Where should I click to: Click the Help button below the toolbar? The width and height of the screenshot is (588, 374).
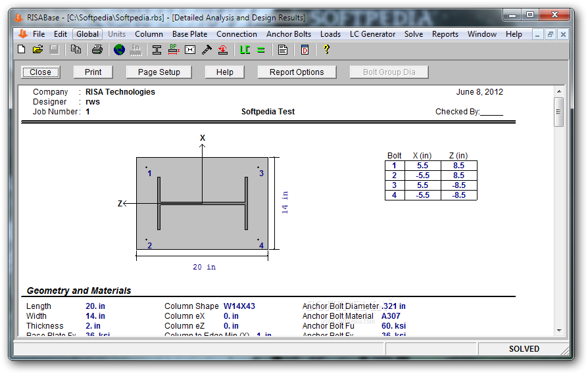coord(225,72)
